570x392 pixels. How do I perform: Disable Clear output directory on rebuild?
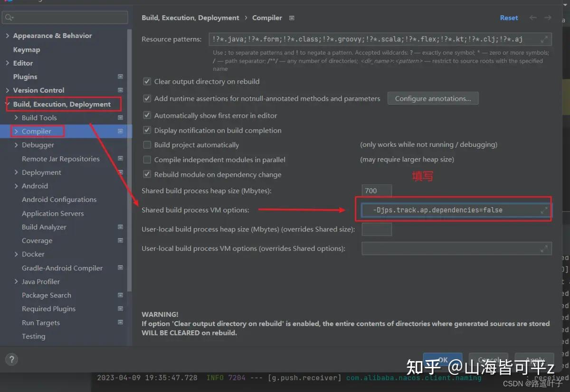coord(147,81)
